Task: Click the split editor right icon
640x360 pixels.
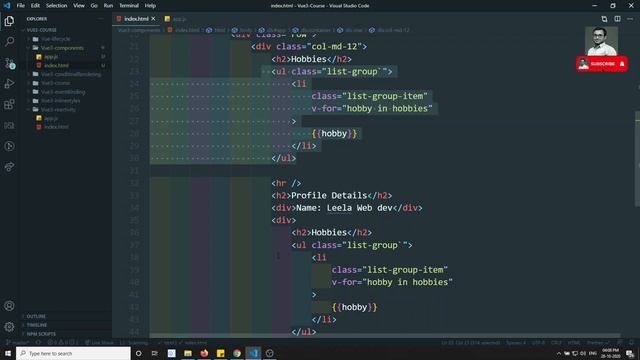Action: [x=617, y=19]
